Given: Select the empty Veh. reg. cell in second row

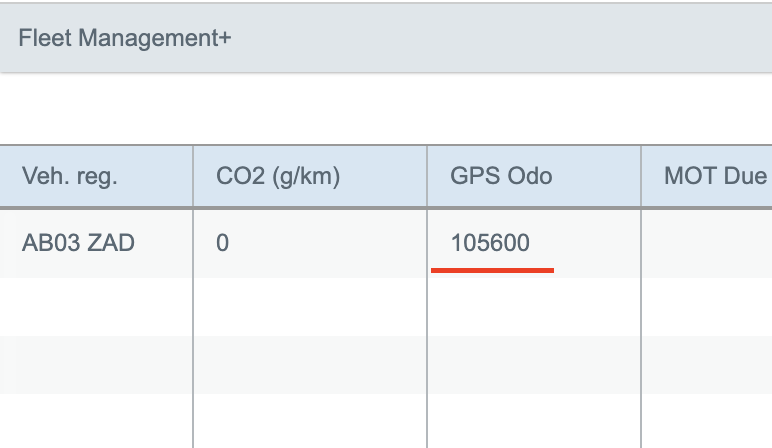Looking at the screenshot, I should (96, 306).
